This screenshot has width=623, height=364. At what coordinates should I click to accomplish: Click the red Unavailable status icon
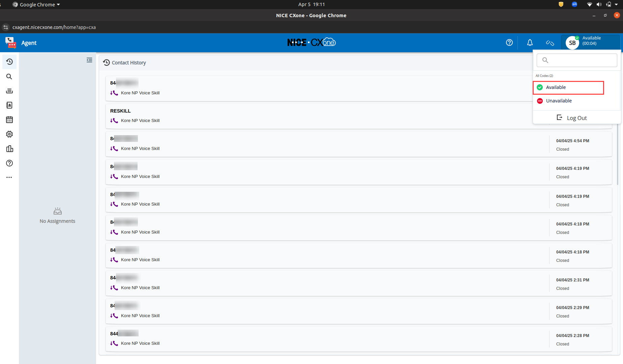pos(540,101)
